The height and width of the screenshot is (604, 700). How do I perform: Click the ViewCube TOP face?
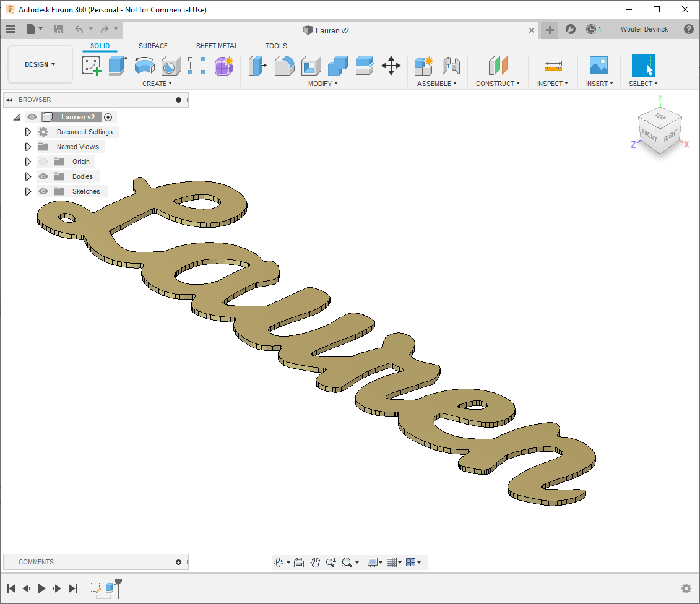pyautogui.click(x=661, y=116)
